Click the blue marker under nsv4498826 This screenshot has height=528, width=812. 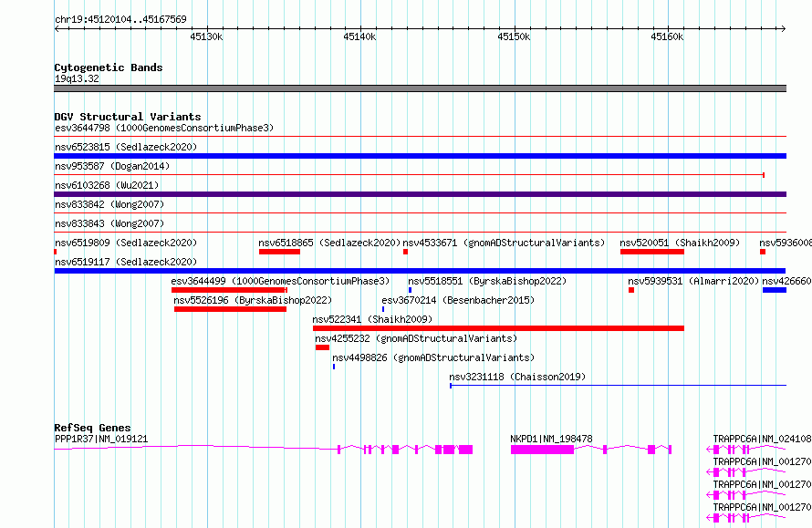click(334, 367)
